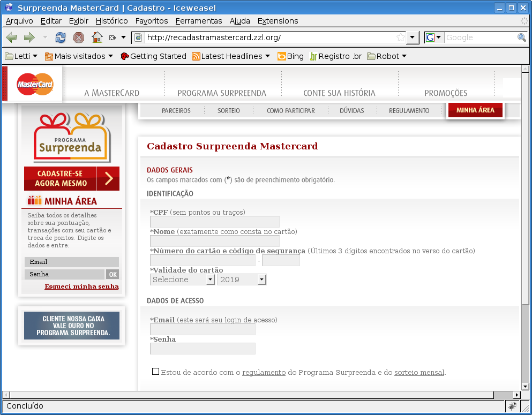Select the red MINHA ÁREA tab

click(475, 110)
